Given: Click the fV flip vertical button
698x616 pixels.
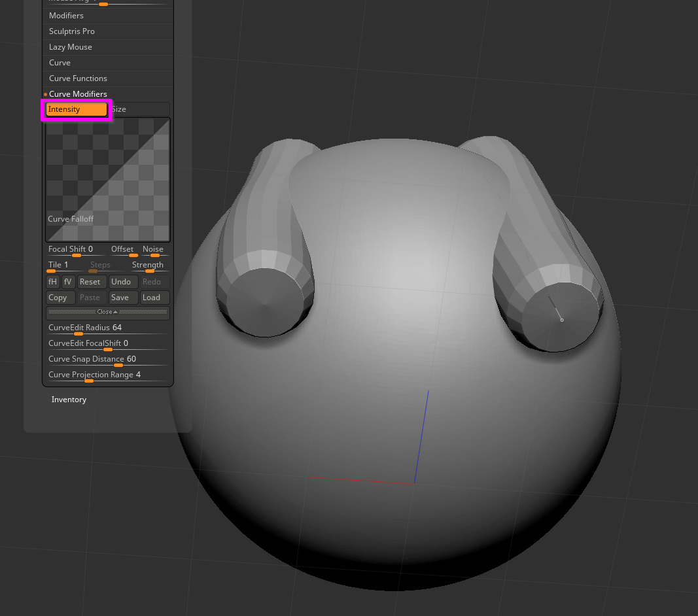Looking at the screenshot, I should (x=68, y=282).
